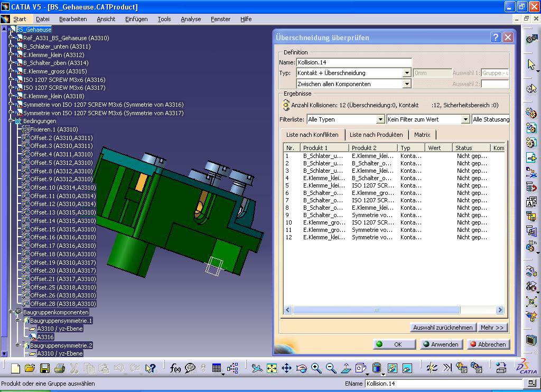
Task: Click the Print icon in bottom toolbar
Action: [60, 369]
